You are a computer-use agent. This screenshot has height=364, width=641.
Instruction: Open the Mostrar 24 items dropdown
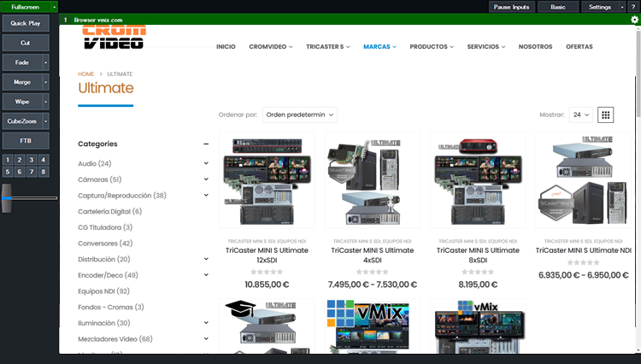(581, 114)
